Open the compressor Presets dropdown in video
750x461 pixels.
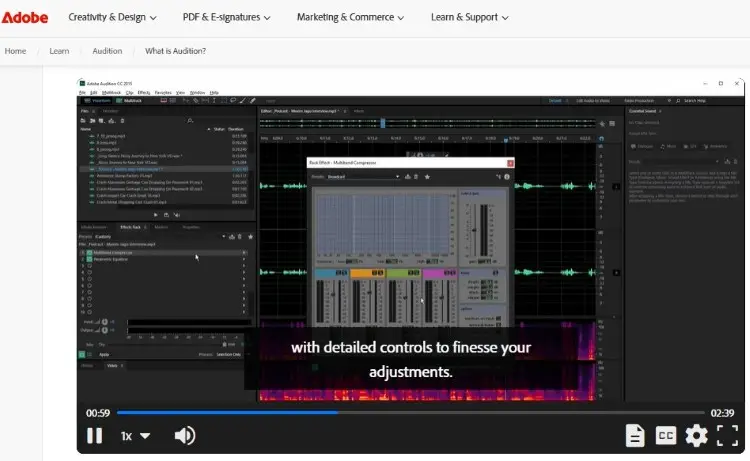pos(363,176)
